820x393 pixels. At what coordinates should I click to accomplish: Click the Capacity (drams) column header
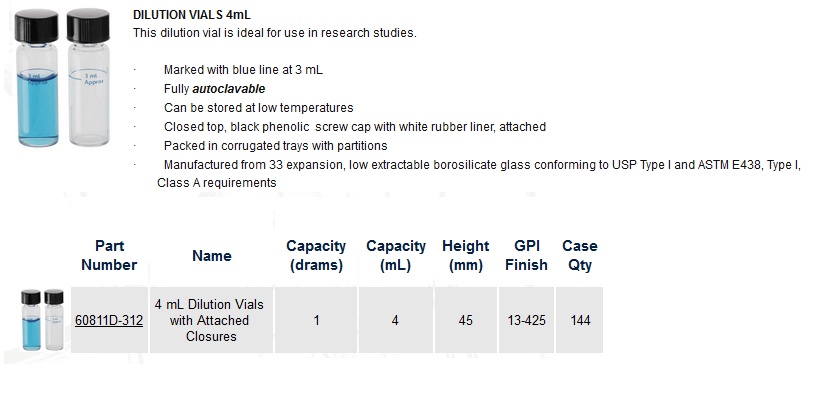pyautogui.click(x=316, y=255)
